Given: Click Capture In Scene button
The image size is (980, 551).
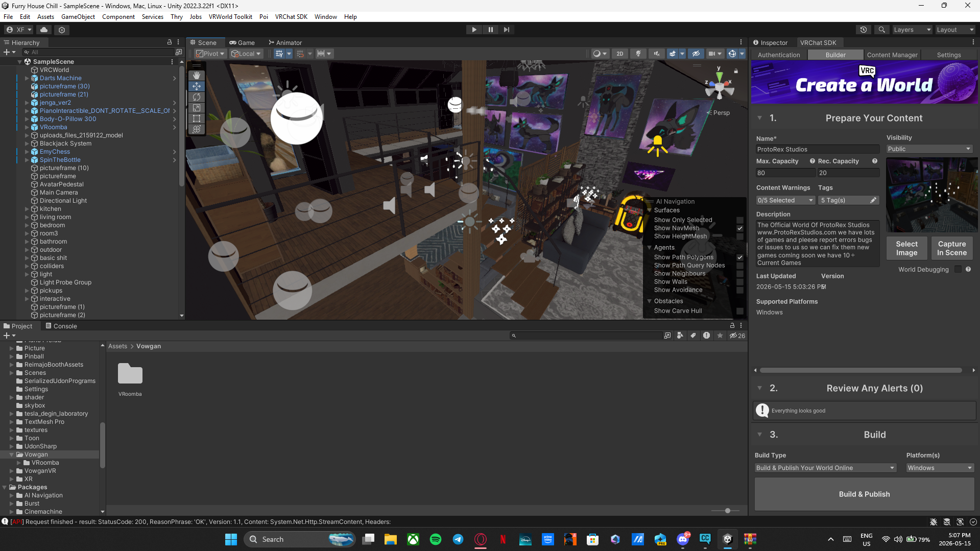Looking at the screenshot, I should (951, 248).
